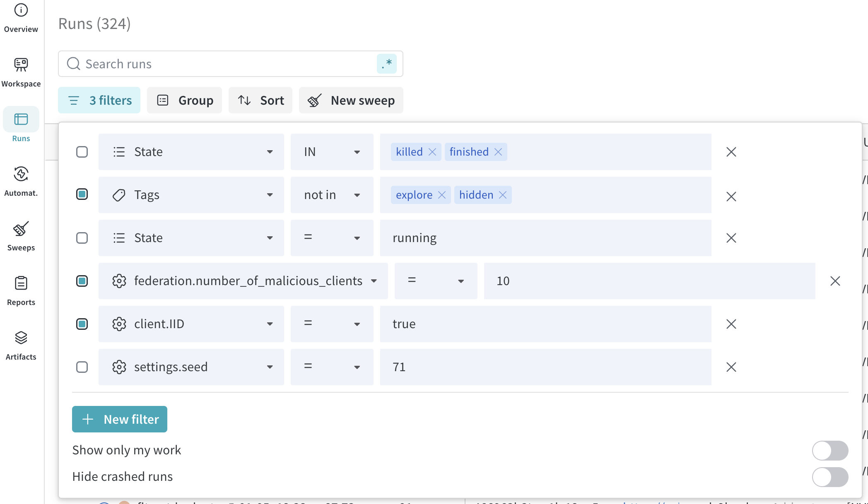
Task: Toggle Show only my work switch
Action: [830, 450]
